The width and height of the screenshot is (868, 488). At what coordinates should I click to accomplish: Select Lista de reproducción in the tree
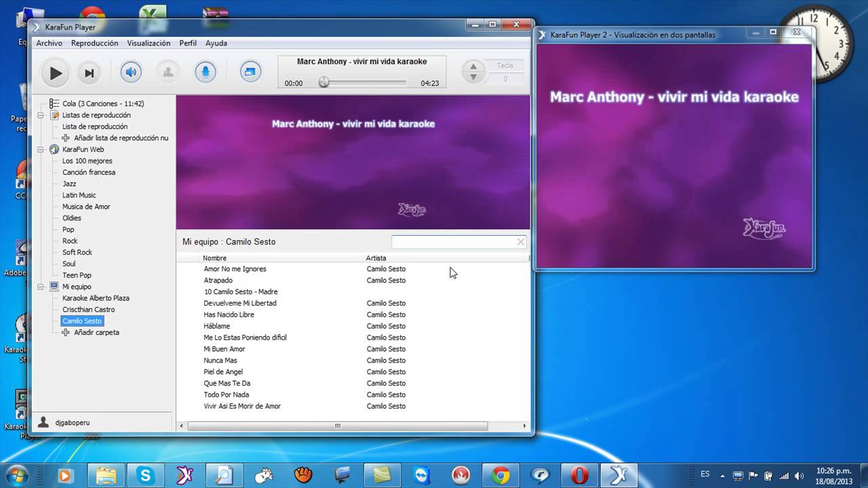[95, 127]
